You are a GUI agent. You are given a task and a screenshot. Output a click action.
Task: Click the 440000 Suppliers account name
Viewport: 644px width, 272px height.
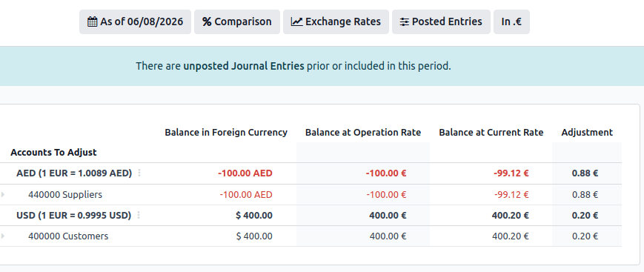[65, 194]
